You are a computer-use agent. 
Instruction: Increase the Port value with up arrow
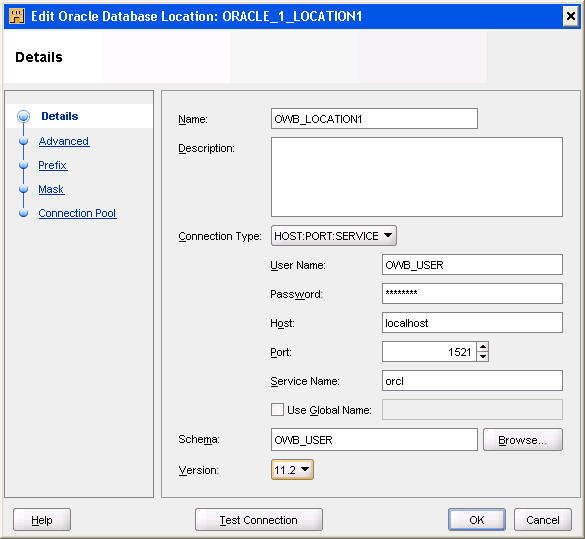click(x=483, y=347)
